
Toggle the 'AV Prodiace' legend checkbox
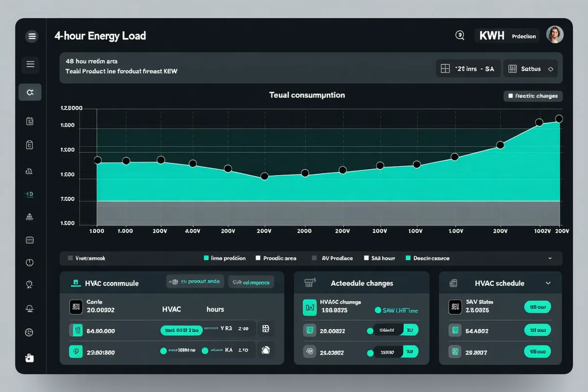click(x=314, y=258)
